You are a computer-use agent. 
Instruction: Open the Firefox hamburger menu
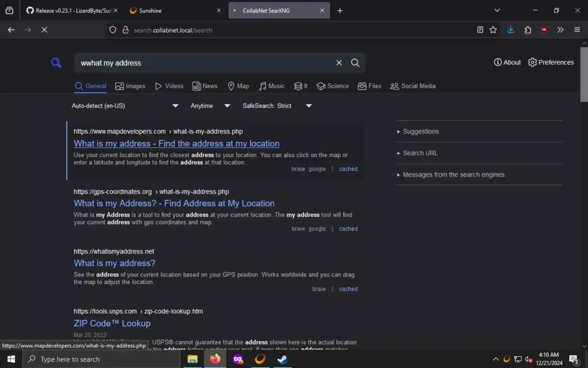point(577,29)
